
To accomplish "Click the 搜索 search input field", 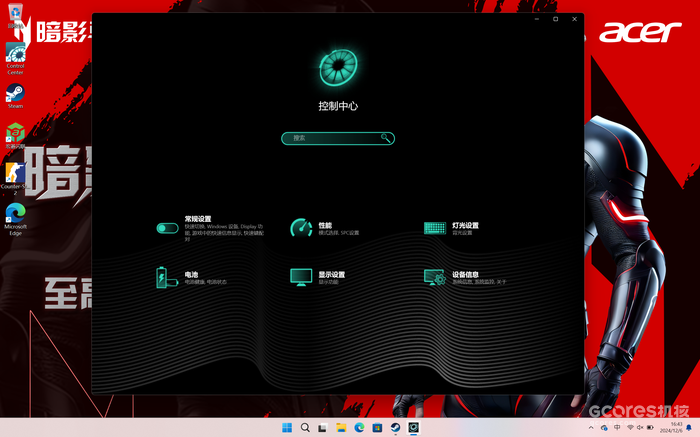I will [x=338, y=138].
